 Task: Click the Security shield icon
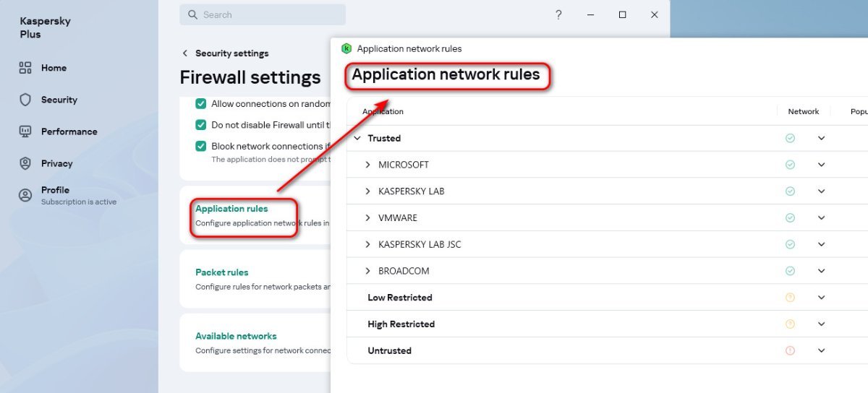click(x=25, y=100)
